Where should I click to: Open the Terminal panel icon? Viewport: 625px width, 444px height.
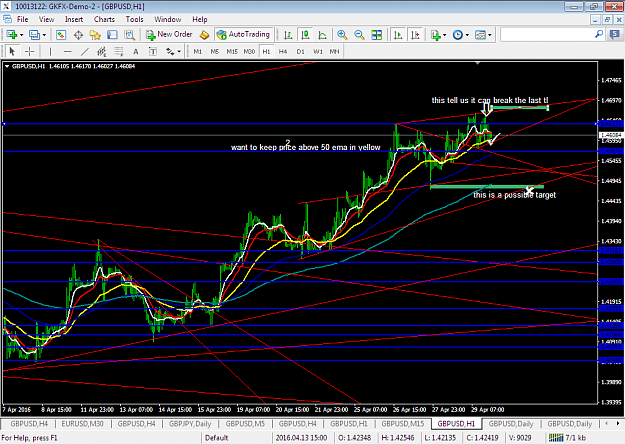[112, 35]
